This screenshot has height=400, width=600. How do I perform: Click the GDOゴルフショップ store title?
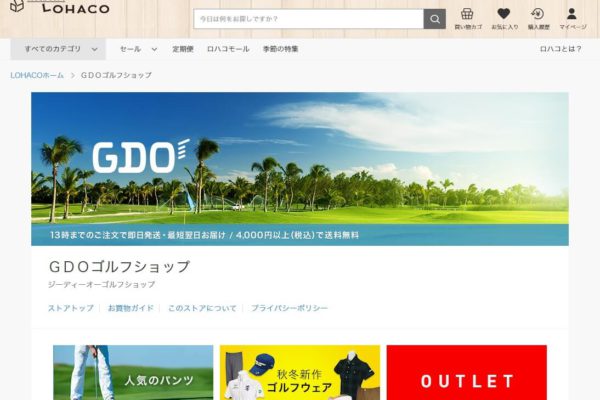coord(119,267)
